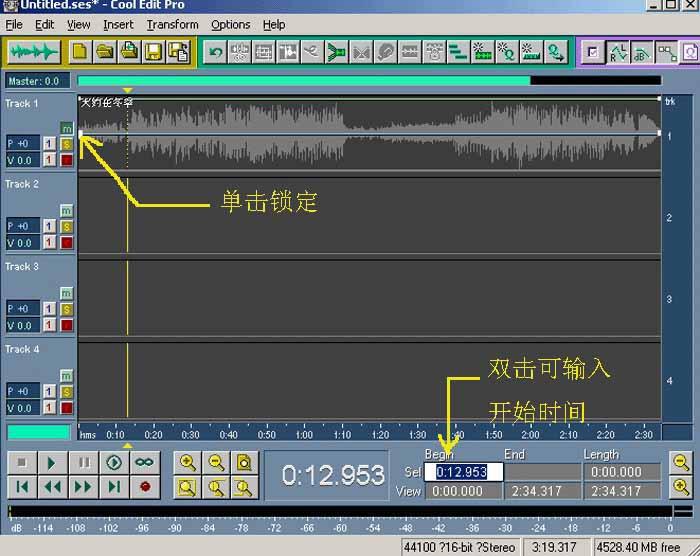Screen dimensions: 700x556
Task: Solo Track 2 using the S button
Action: (x=66, y=226)
